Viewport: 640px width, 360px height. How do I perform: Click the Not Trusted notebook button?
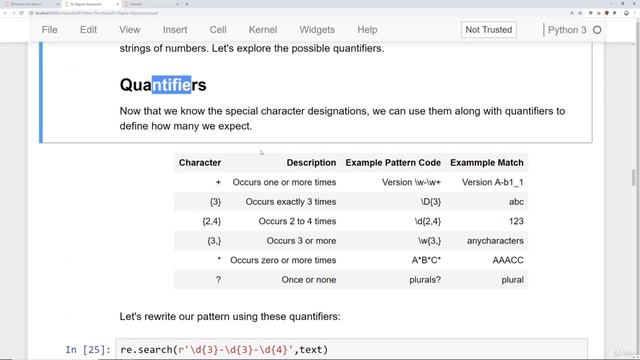point(489,30)
